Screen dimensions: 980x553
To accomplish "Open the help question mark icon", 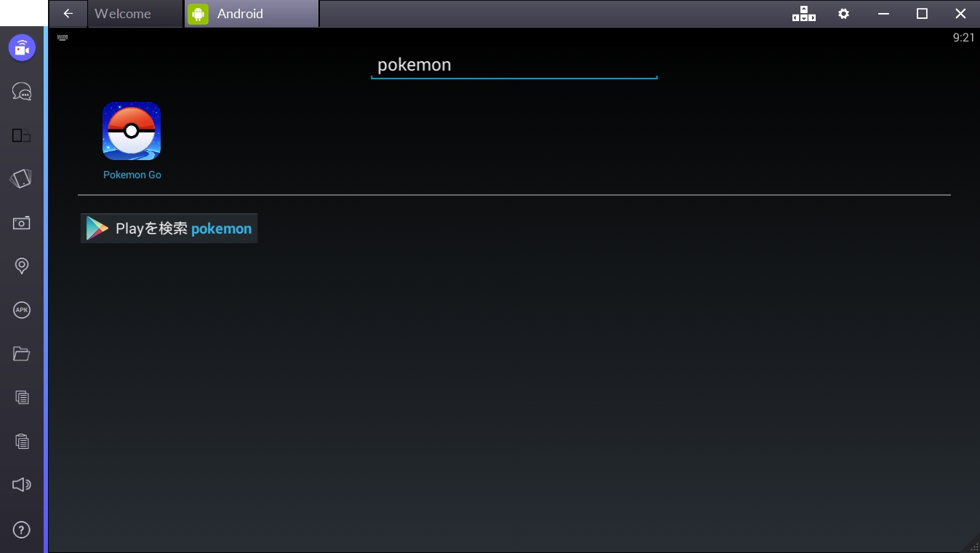I will pos(22,530).
